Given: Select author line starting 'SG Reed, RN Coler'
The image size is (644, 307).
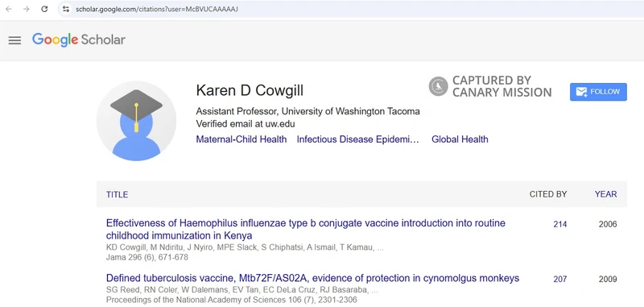Looking at the screenshot, I should coord(242,290).
